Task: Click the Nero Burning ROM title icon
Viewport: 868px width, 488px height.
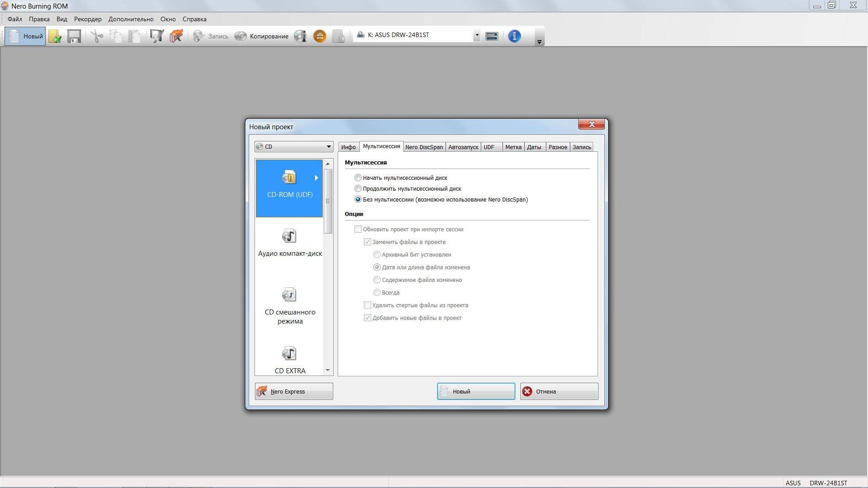Action: [5, 6]
